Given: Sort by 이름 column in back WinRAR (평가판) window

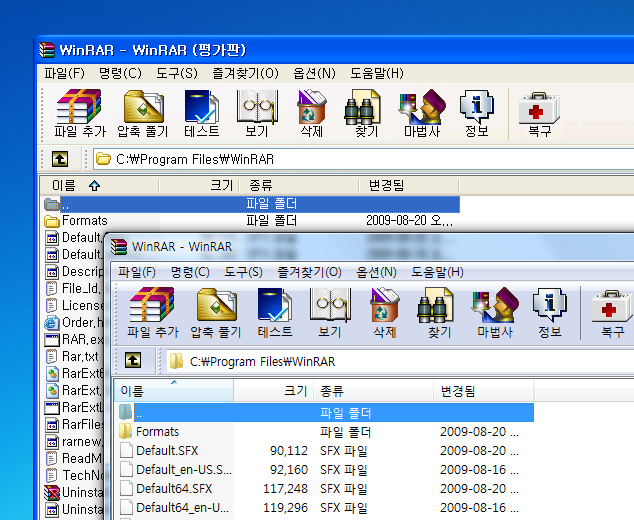Looking at the screenshot, I should pyautogui.click(x=99, y=186).
